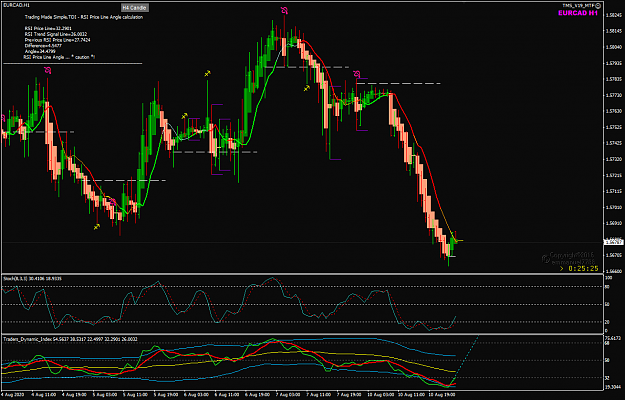Click the Trading Made Simple TDI heading text

[84, 17]
